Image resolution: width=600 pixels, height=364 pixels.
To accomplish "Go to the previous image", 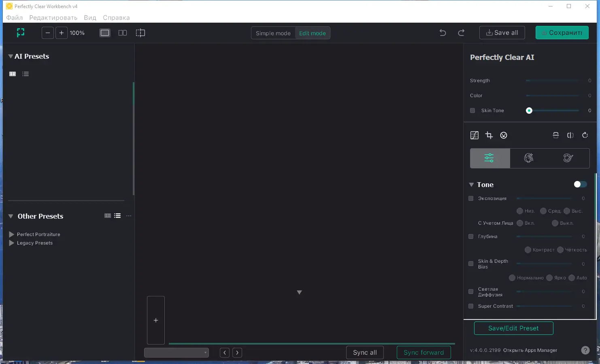I will [225, 353].
